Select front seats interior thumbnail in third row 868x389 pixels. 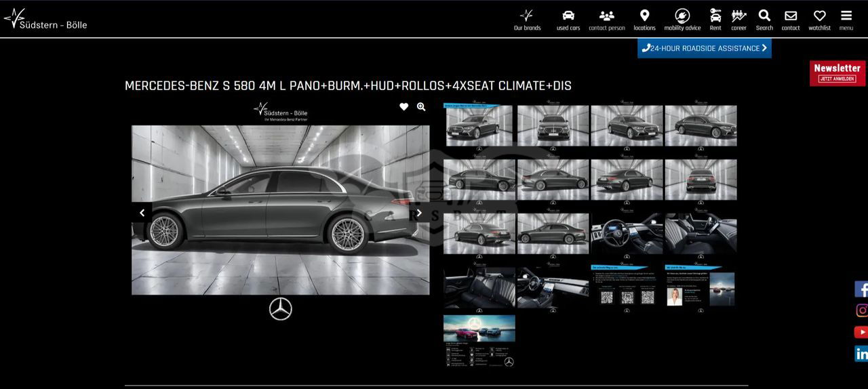[701, 234]
